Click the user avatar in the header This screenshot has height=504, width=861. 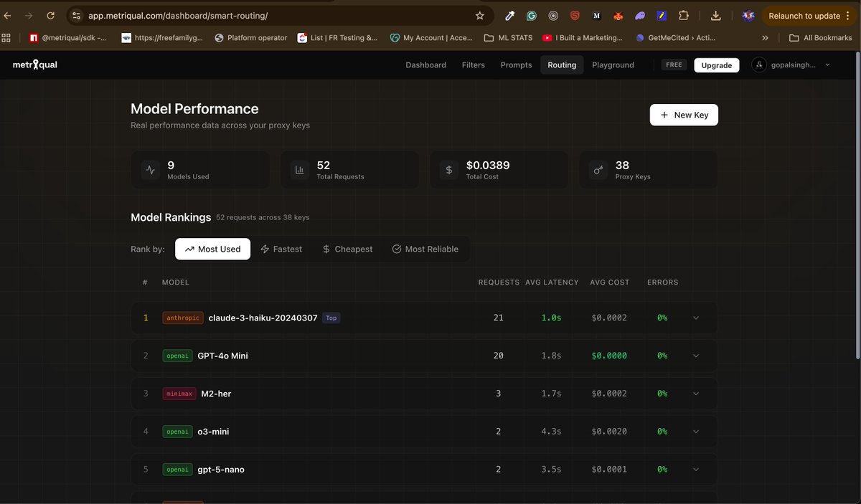tap(759, 65)
